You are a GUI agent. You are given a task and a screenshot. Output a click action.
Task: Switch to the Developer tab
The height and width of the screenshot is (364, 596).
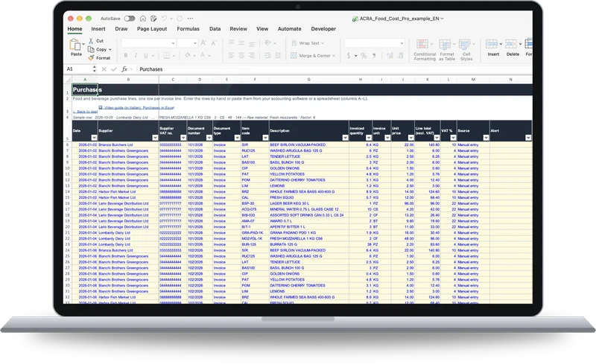(323, 29)
